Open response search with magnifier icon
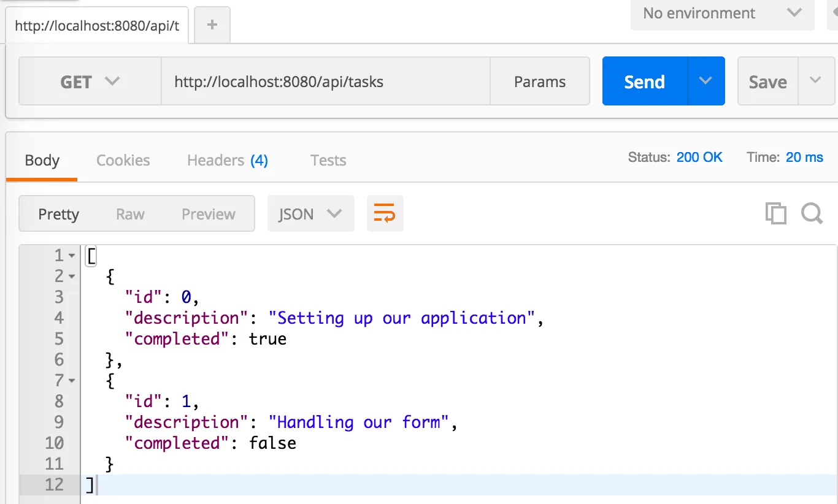Screen dimensions: 838x504 tap(812, 213)
